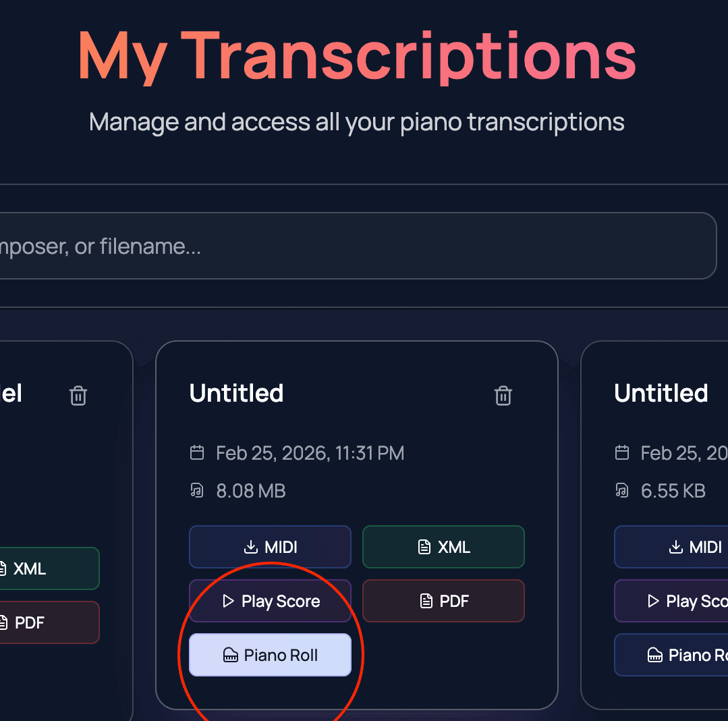This screenshot has width=728, height=721.
Task: Click the download icon inside the MIDI button
Action: 251,547
